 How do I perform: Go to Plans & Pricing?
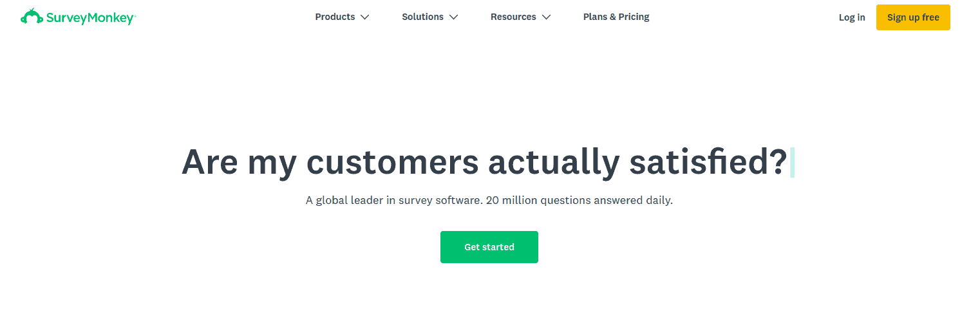[616, 17]
